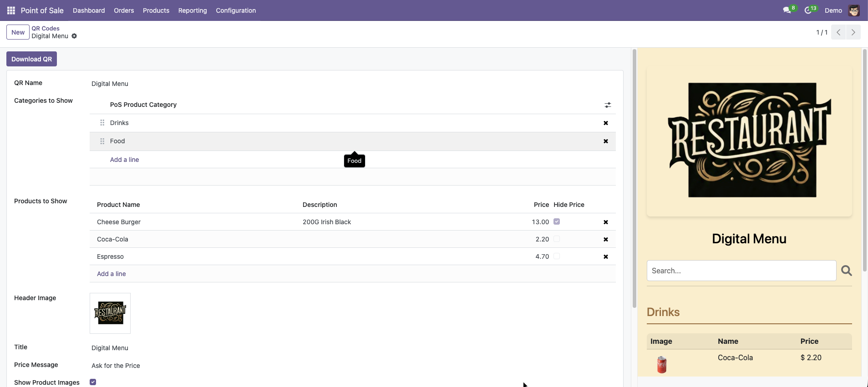Image resolution: width=868 pixels, height=387 pixels.
Task: Open the Orders menu
Action: pyautogui.click(x=124, y=10)
